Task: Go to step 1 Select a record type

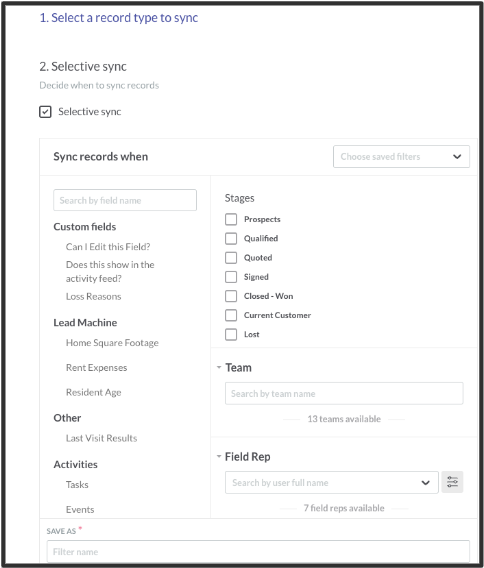Action: click(x=119, y=18)
